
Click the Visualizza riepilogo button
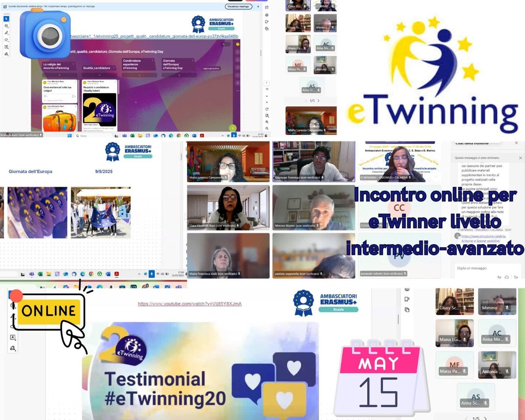coord(239,7)
